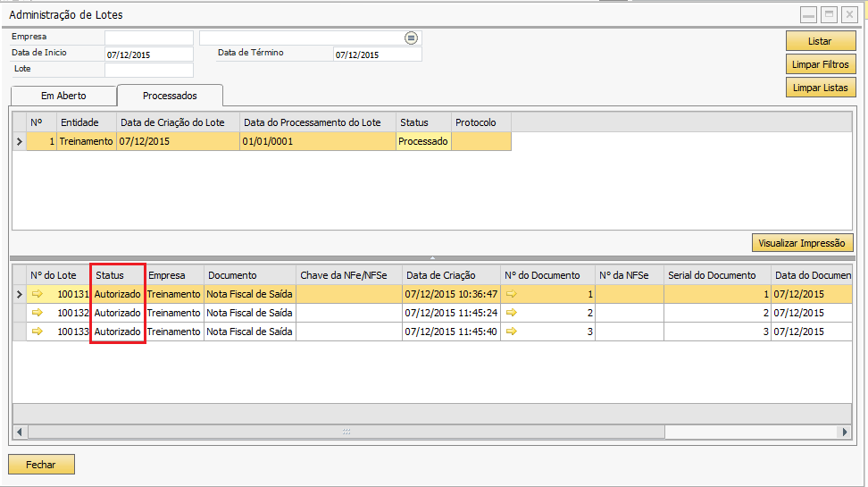Click the Nº do Documento column header

547,275
